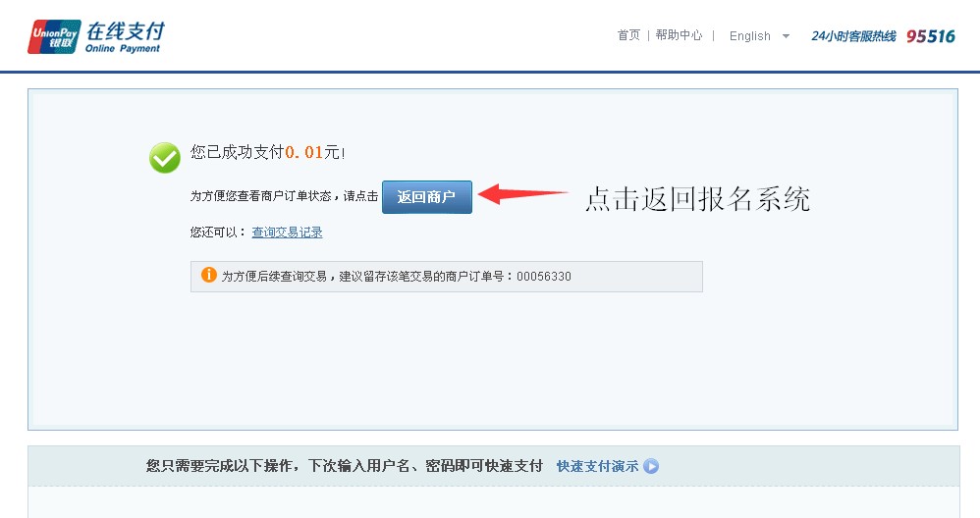Click the 在线支付 Online Payment title
The width and height of the screenshot is (980, 518).
coord(124,36)
